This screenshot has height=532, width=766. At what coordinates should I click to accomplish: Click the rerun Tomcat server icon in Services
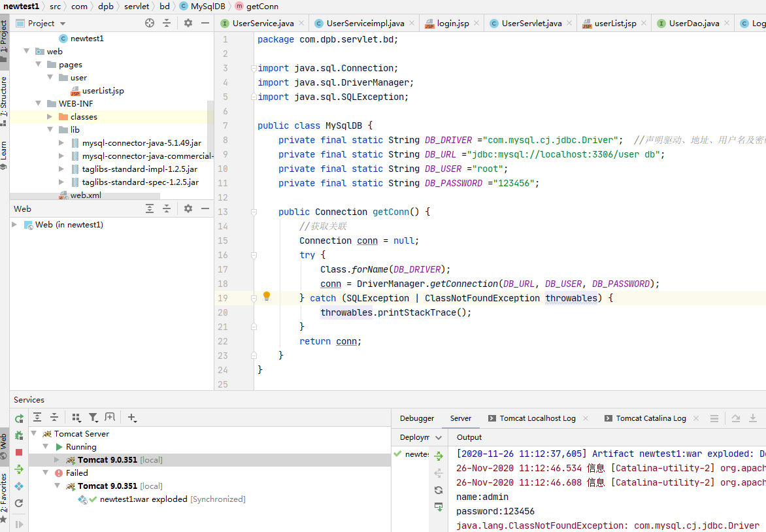(x=19, y=418)
